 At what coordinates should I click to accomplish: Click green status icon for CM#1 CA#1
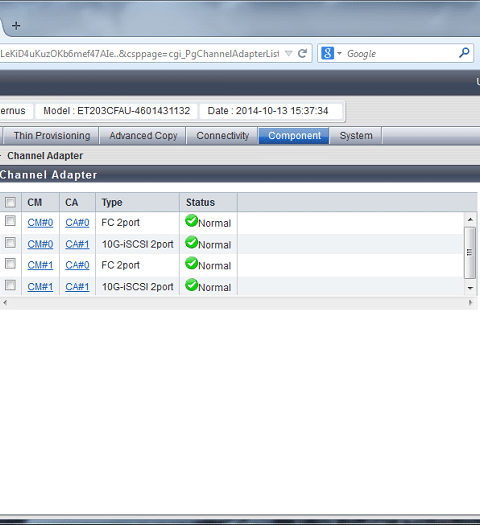tap(191, 285)
